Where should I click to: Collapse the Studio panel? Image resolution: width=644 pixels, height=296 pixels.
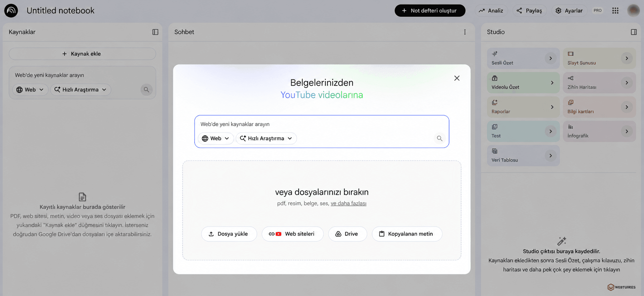click(x=634, y=32)
